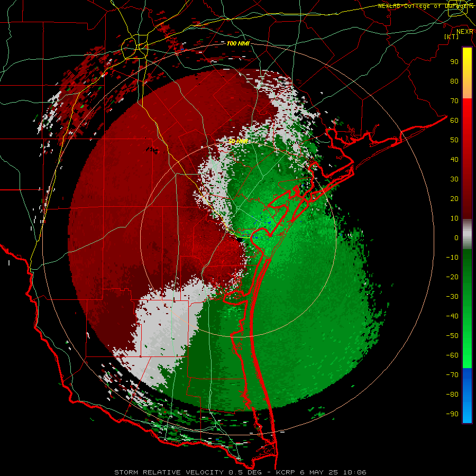This screenshot has height=476, width=476.
Task: Click the "KCRP" radar site identifier
Action: click(x=286, y=472)
